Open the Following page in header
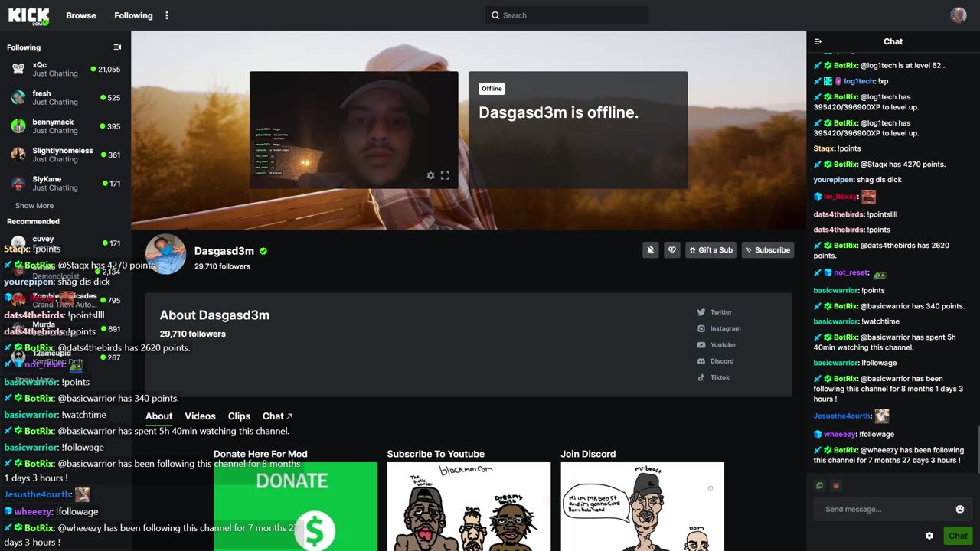The image size is (980, 551). [x=133, y=15]
